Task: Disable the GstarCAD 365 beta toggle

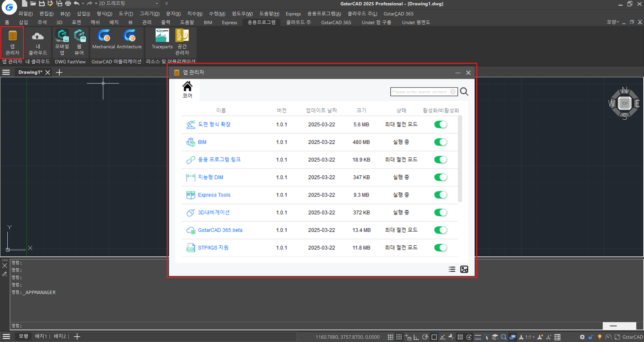Action: click(441, 230)
